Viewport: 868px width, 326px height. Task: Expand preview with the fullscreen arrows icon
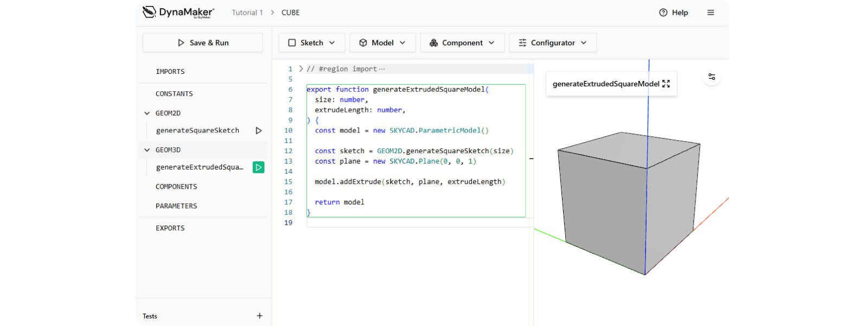tap(666, 84)
